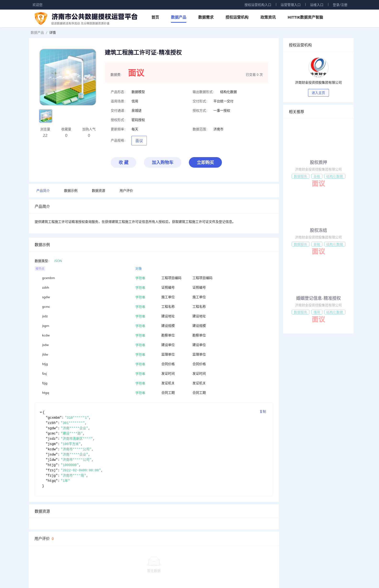Click 金融 tag under 股权质押
This screenshot has width=379, height=588.
[x=317, y=176]
